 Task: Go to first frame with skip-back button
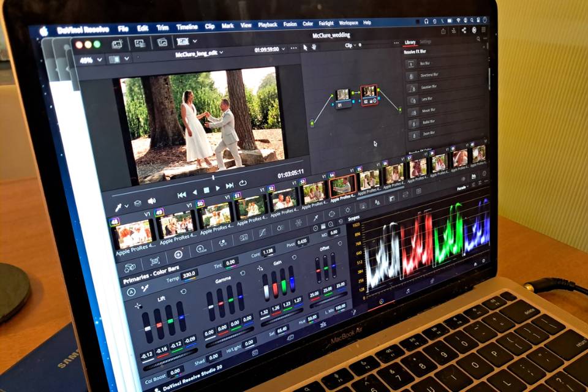click(x=181, y=195)
